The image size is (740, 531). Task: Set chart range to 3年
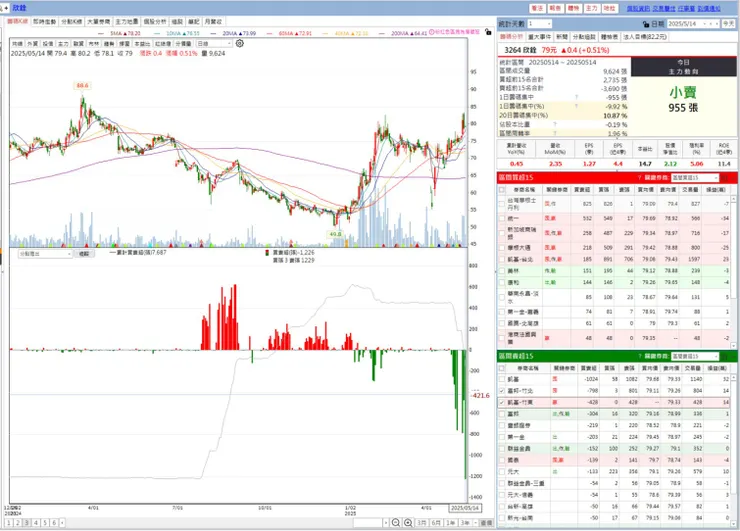click(x=465, y=523)
